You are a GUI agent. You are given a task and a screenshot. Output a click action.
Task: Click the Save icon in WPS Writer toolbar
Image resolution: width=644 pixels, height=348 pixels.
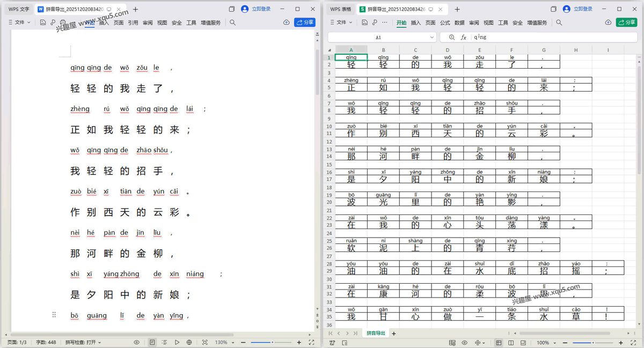[x=42, y=23]
